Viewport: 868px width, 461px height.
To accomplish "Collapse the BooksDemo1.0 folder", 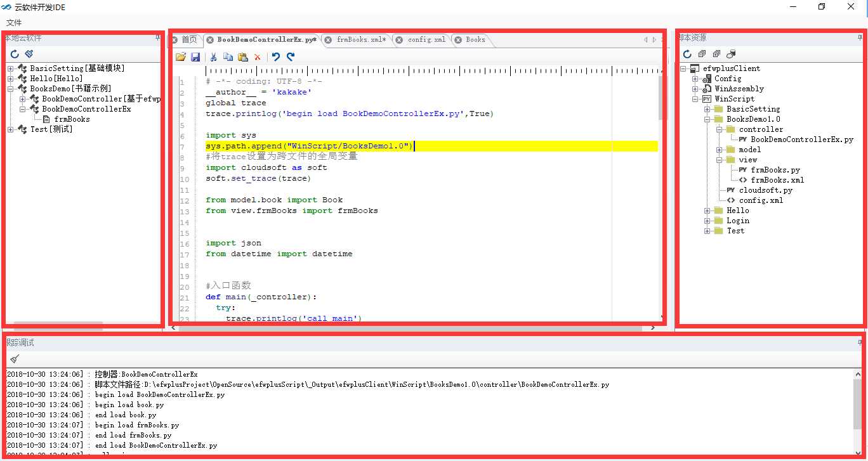I will coord(707,119).
